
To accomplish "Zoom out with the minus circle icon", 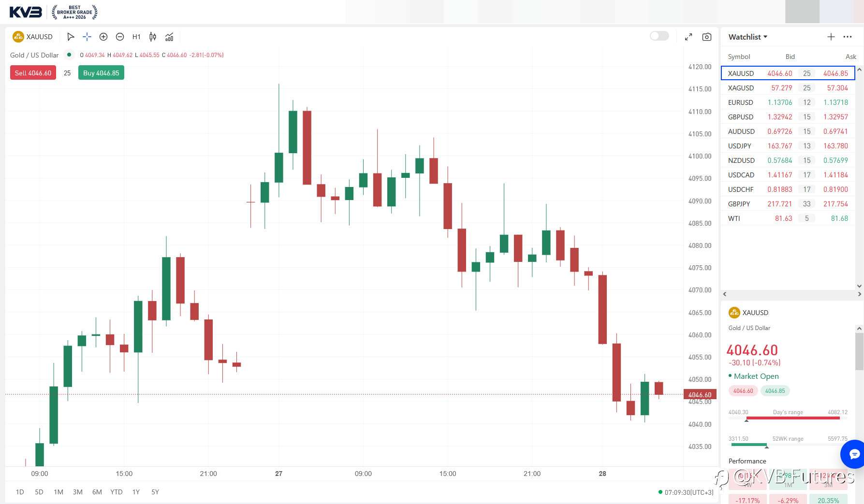I will point(120,37).
